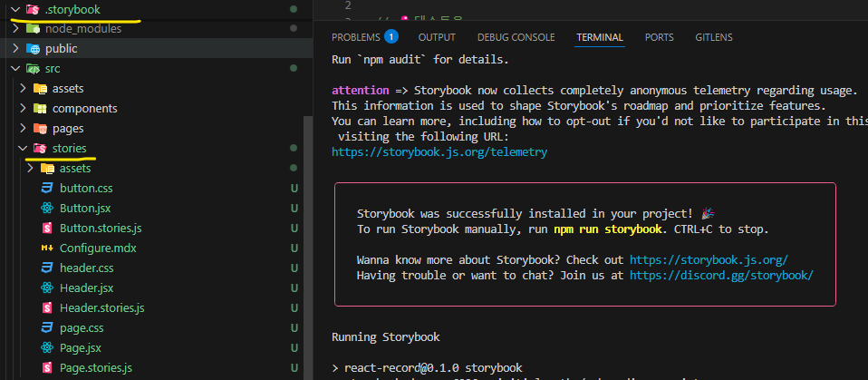Click the 'npm run storybook' command text
Viewport: 868px width, 380px height.
608,229
